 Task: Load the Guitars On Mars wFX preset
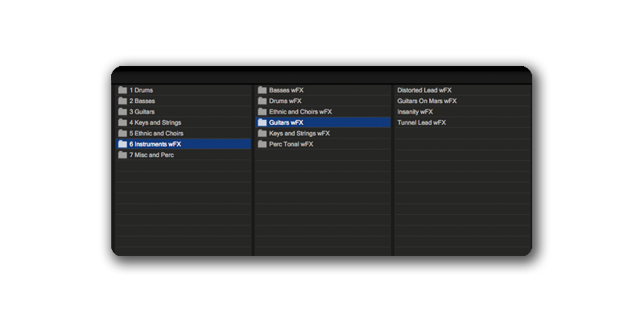427,101
